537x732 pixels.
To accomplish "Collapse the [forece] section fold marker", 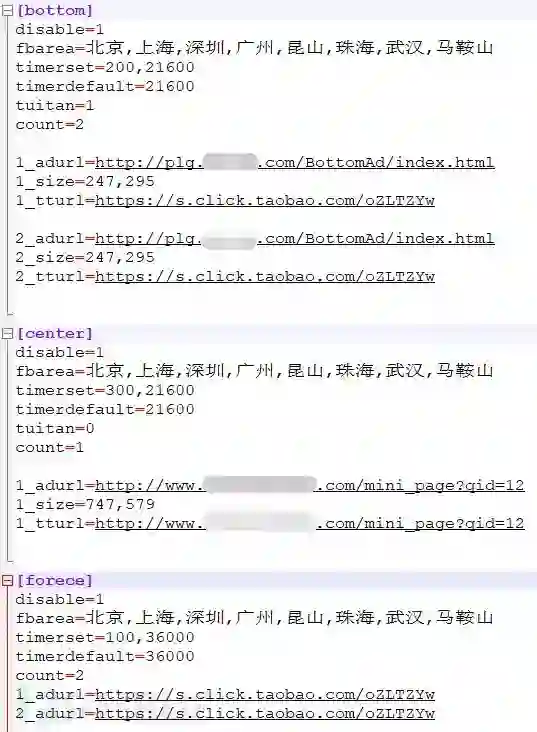I will [x=7, y=580].
